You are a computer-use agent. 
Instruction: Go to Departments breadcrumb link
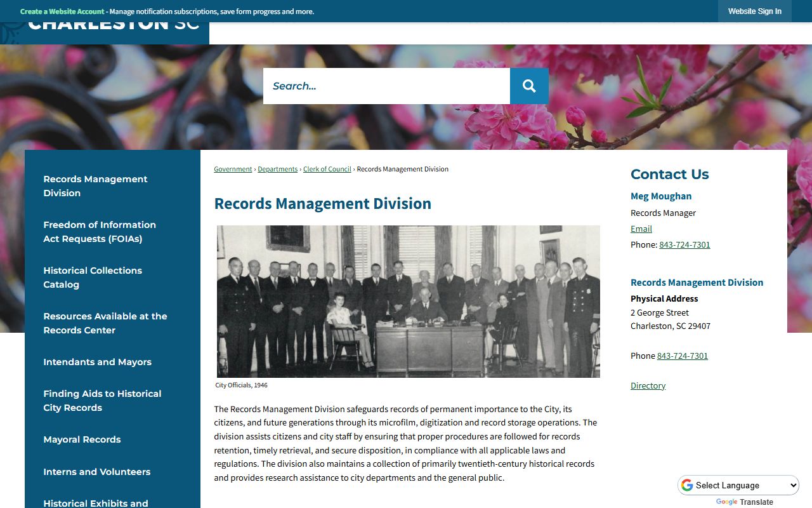point(277,169)
